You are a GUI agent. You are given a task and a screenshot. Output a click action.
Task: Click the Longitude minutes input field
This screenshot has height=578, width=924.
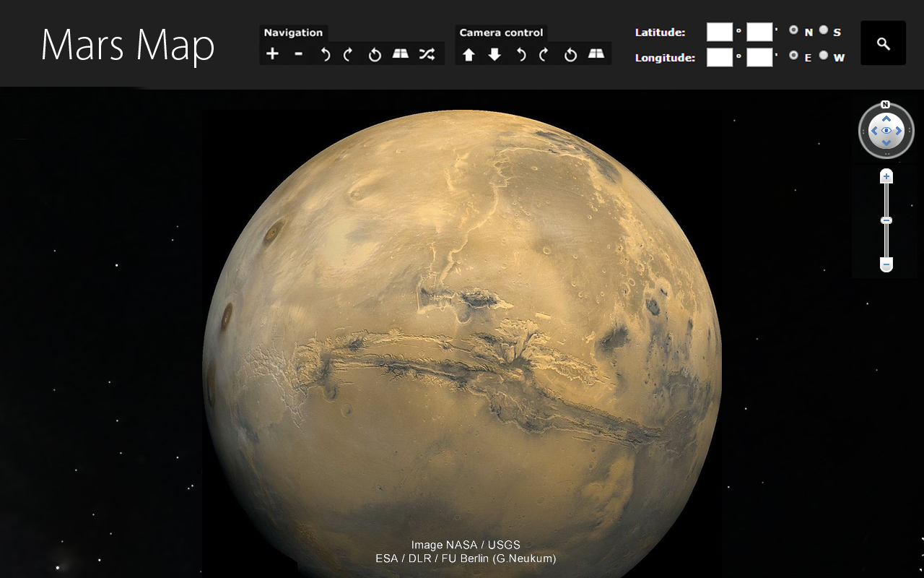coord(759,57)
